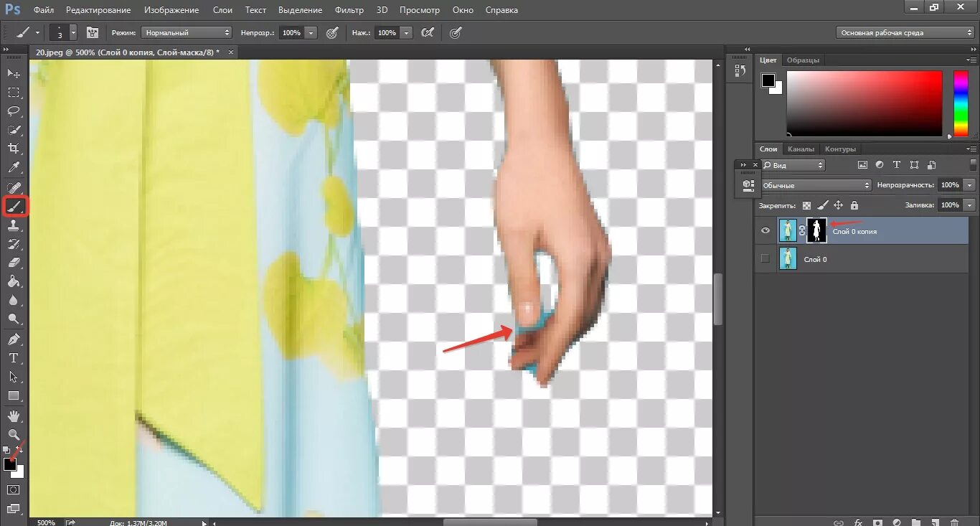Select the Paint Bucket tool
This screenshot has width=980, height=526.
pos(14,282)
